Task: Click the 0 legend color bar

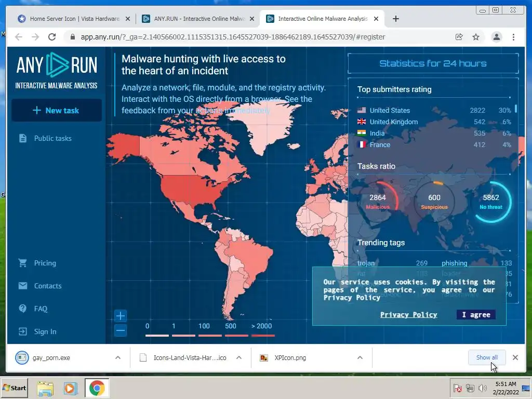Action: coord(157,336)
